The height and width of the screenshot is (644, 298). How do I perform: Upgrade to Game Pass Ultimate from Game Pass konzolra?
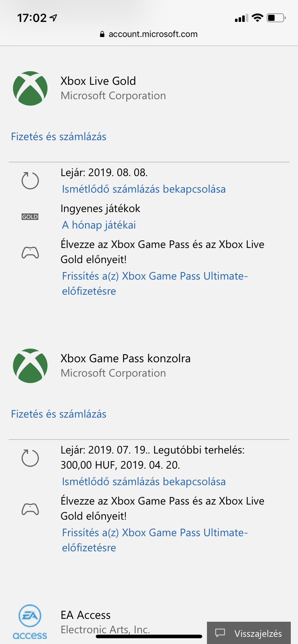click(x=155, y=533)
